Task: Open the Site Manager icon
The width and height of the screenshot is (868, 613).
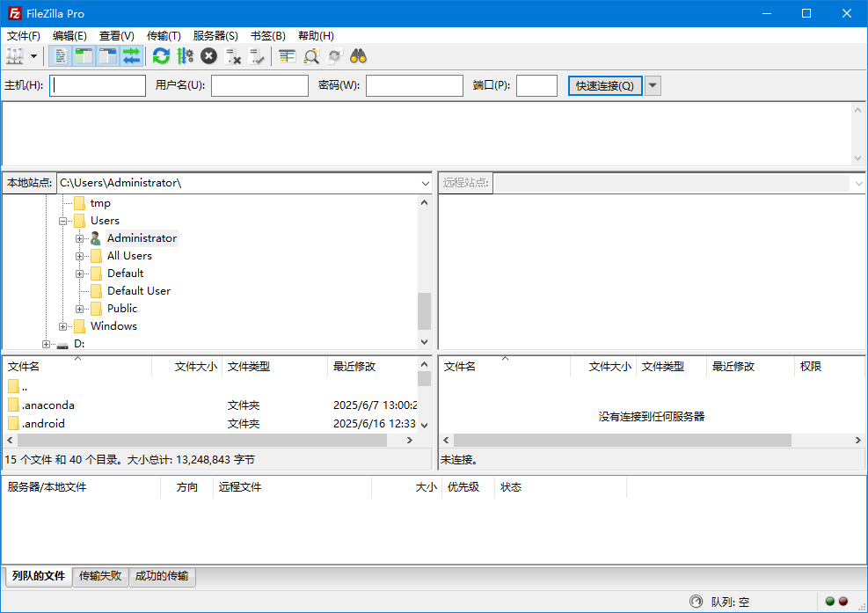Action: 14,56
